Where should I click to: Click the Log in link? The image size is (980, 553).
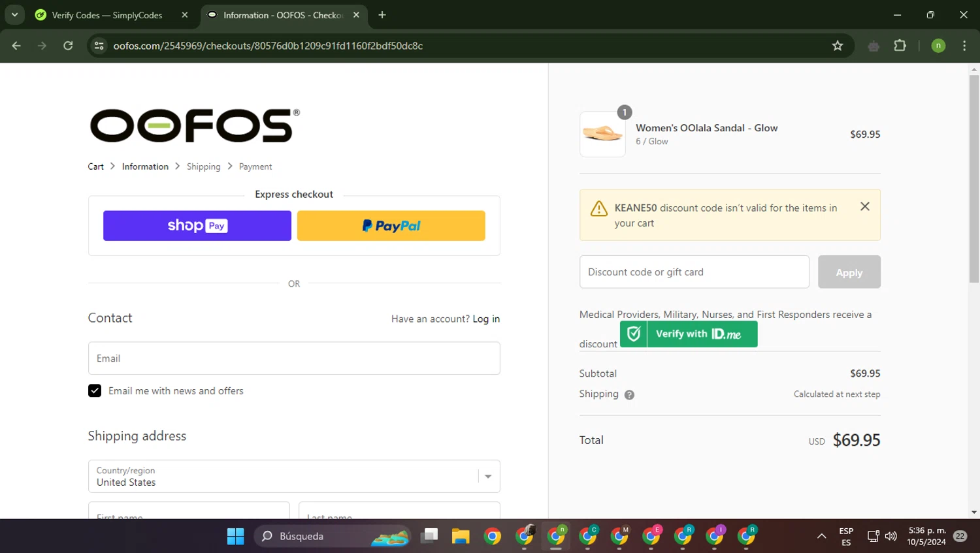pos(486,319)
